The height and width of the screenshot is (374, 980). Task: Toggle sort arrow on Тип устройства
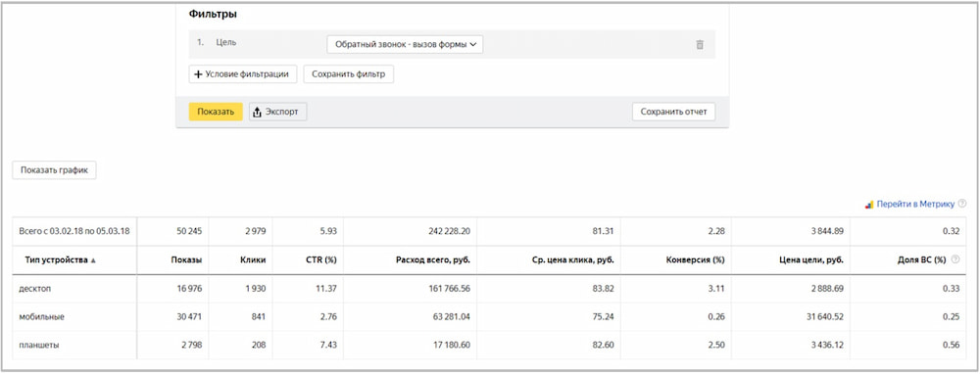click(93, 260)
